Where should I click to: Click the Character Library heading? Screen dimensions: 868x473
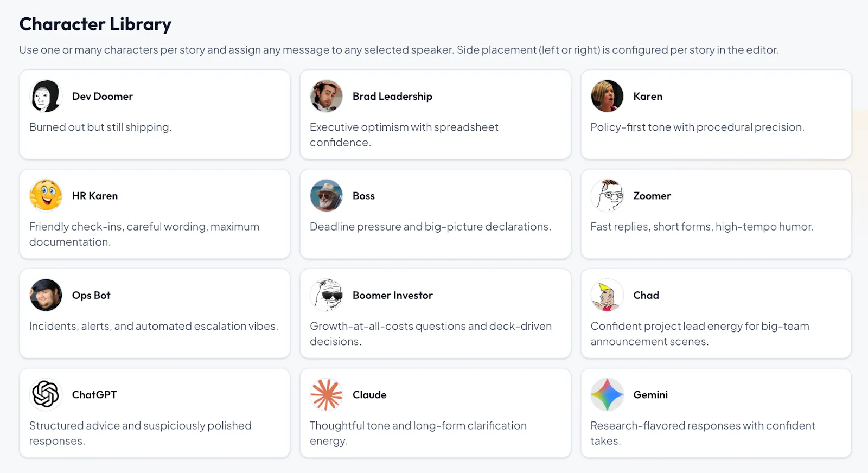[x=95, y=24]
